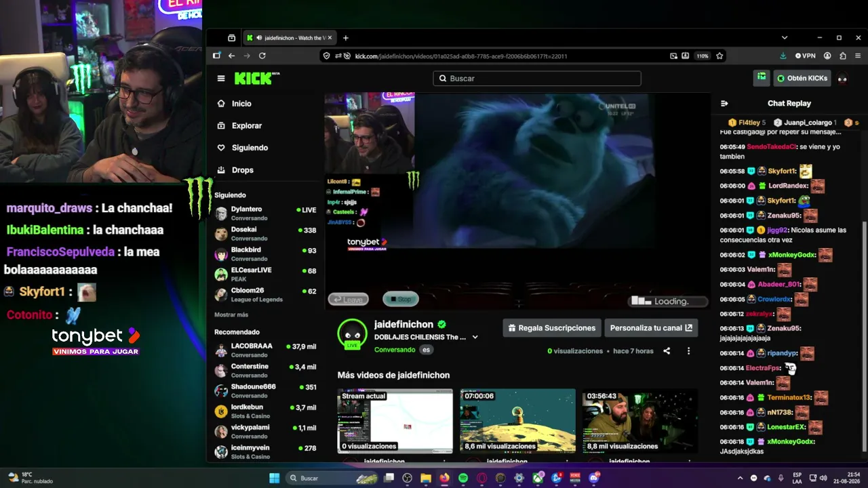Open the browser tab list dropdown
The width and height of the screenshot is (868, 488).
coord(785,38)
